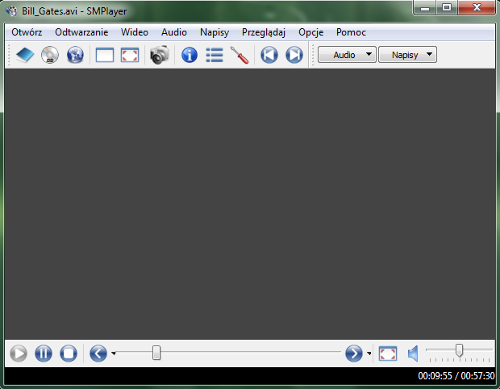Open the Wideo menu
Screen dimensions: 500x389
tap(135, 32)
